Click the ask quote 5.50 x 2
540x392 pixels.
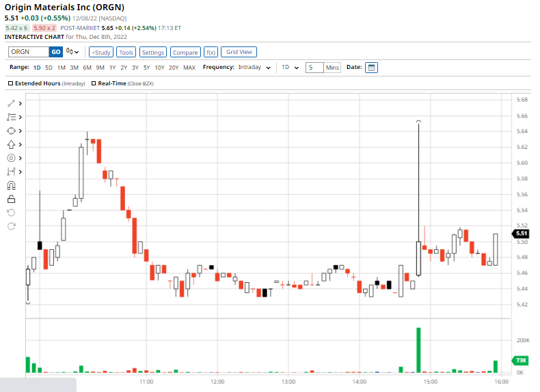[44, 28]
